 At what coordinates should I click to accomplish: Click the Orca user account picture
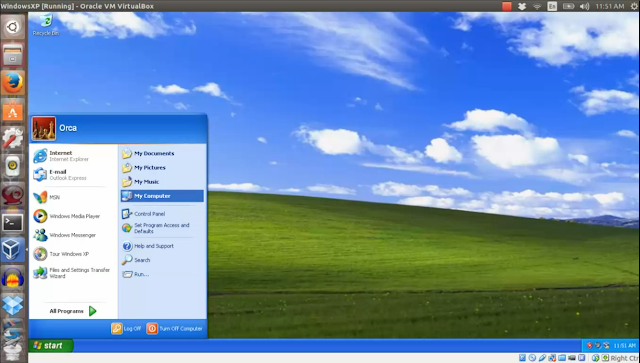tap(44, 129)
